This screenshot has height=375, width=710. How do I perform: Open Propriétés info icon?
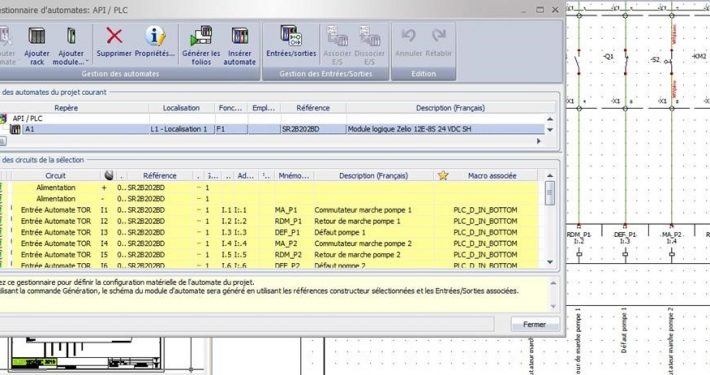point(155,36)
